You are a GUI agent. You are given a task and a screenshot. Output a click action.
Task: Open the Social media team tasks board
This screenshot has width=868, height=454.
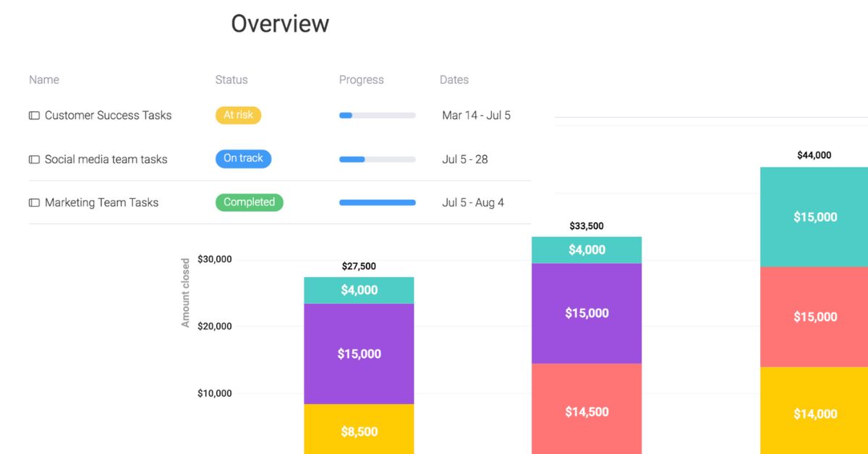[106, 160]
